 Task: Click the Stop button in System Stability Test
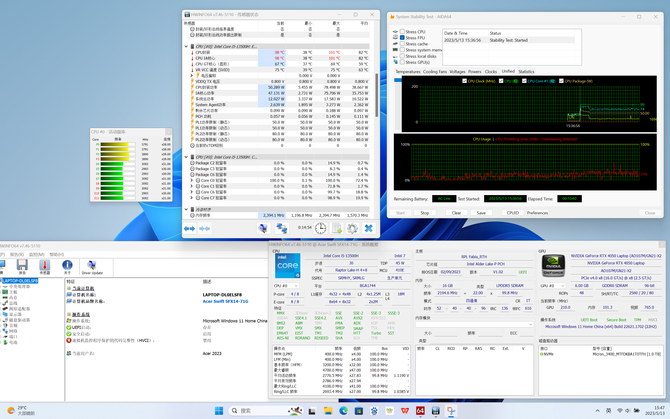click(424, 213)
